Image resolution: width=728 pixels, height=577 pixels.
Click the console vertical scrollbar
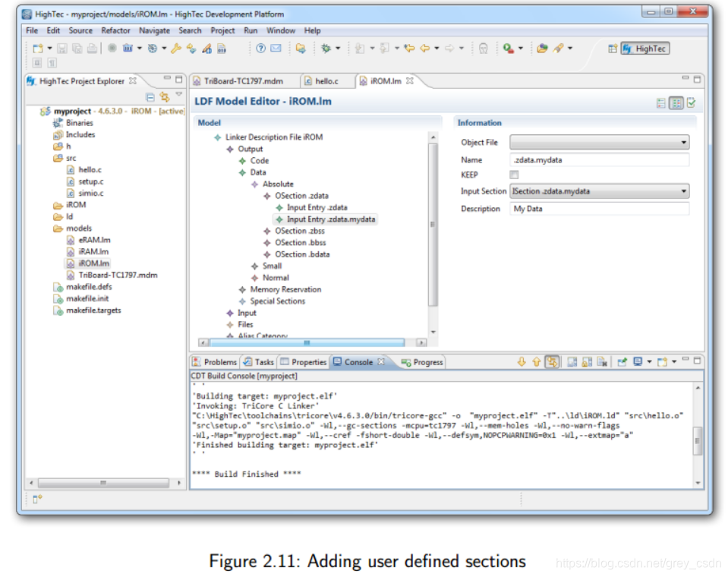698,440
